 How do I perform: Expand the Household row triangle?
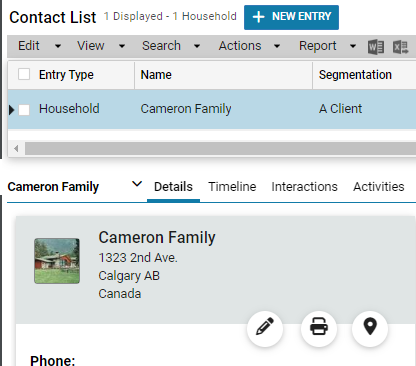(x=12, y=110)
